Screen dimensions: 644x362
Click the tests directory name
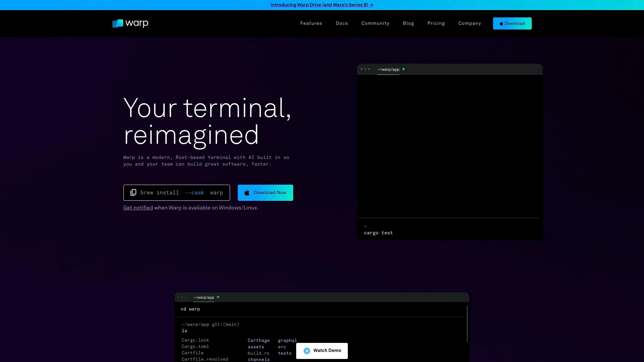coord(284,353)
